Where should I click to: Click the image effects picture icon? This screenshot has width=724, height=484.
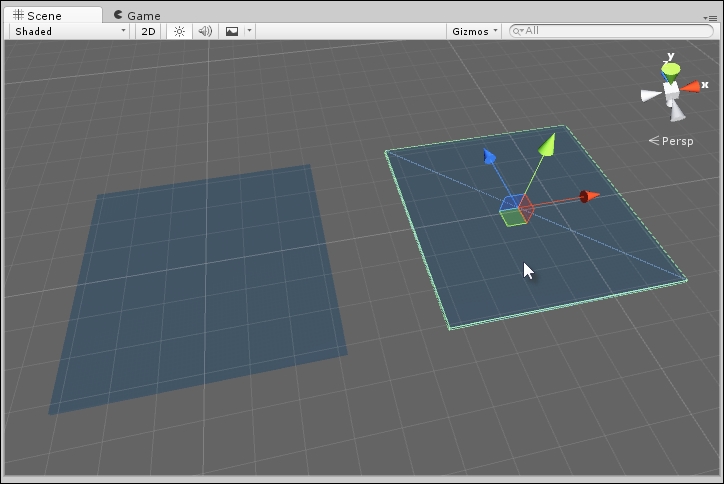[232, 31]
